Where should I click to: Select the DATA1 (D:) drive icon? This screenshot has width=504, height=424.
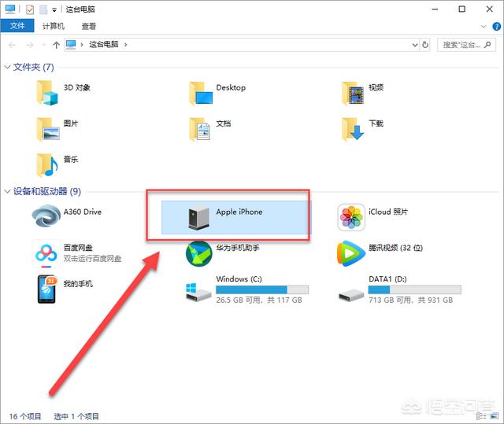pyautogui.click(x=351, y=294)
